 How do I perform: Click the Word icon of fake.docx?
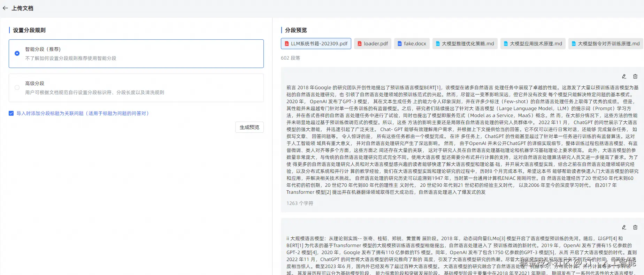[400, 44]
